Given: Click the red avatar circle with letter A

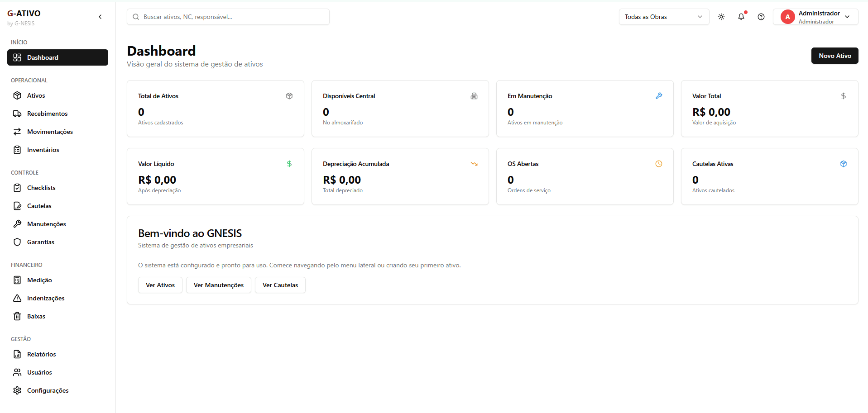Looking at the screenshot, I should [x=787, y=17].
